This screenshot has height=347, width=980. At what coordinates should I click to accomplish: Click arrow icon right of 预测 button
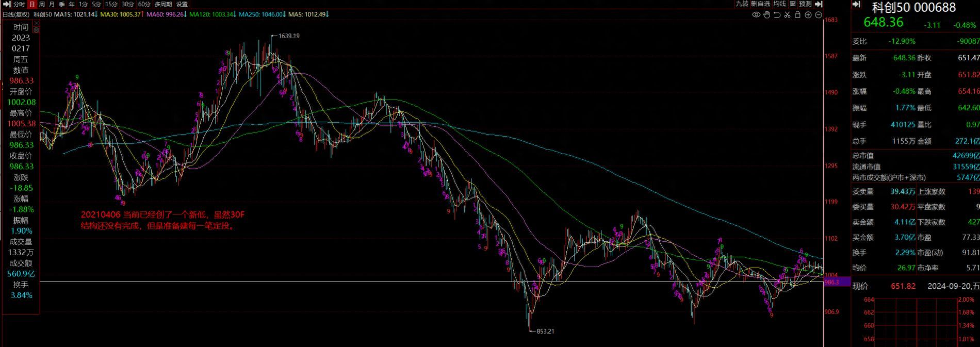(x=819, y=4)
